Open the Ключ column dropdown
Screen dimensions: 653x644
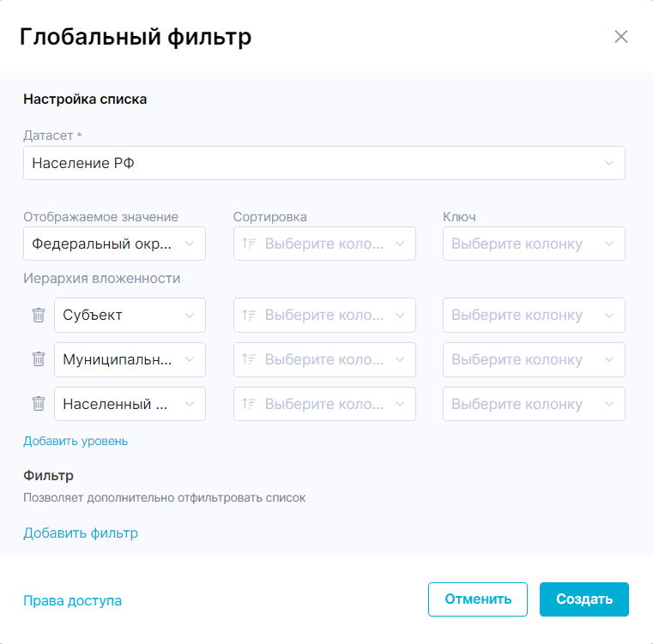coord(533,244)
